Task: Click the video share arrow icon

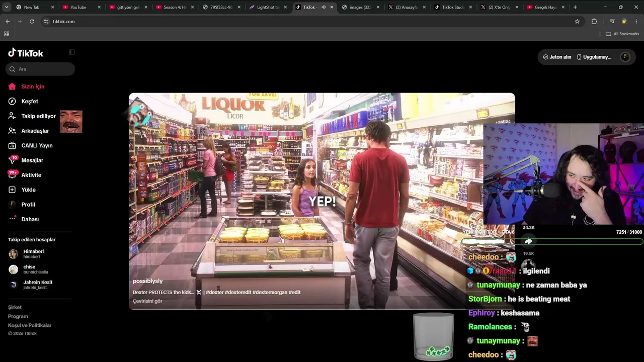Action: [x=528, y=241]
